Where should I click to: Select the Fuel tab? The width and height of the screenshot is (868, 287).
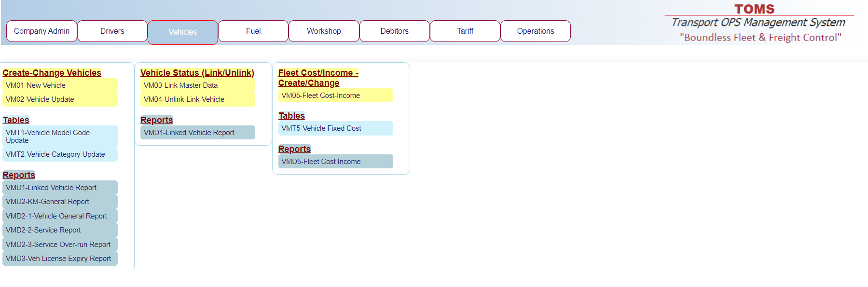253,31
